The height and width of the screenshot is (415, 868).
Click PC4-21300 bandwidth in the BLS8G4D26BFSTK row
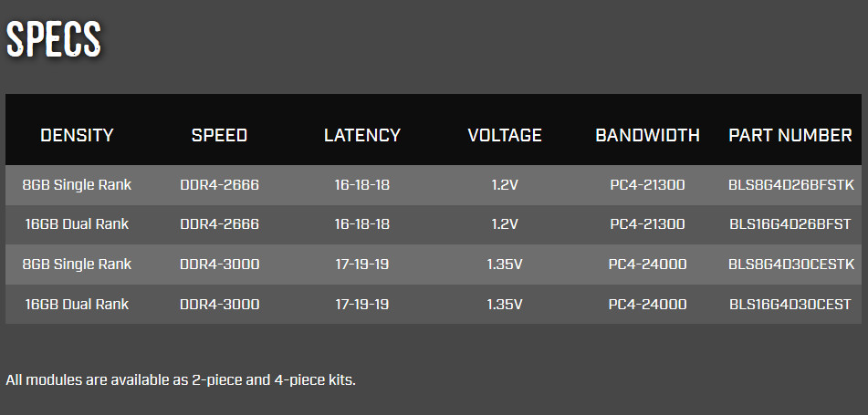(x=647, y=185)
